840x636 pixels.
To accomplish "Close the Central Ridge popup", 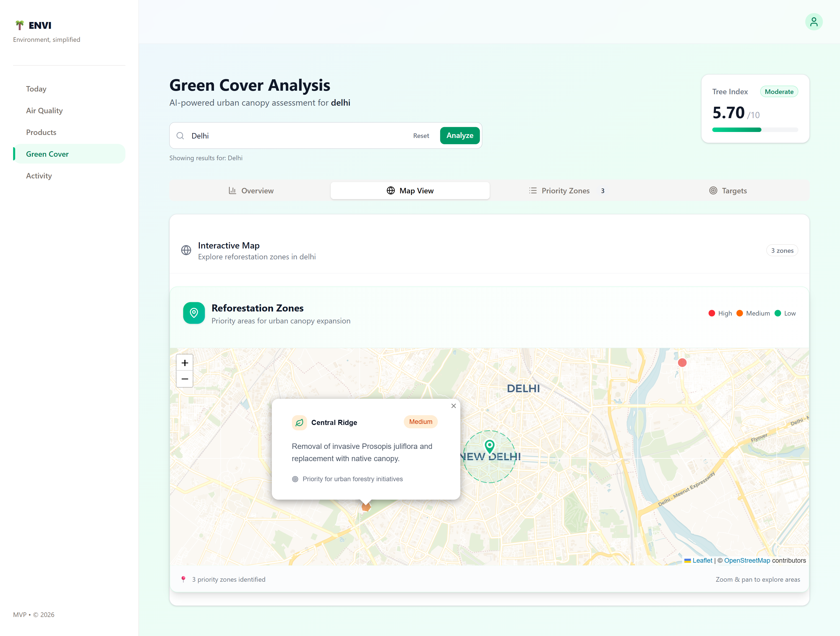I will click(x=453, y=406).
